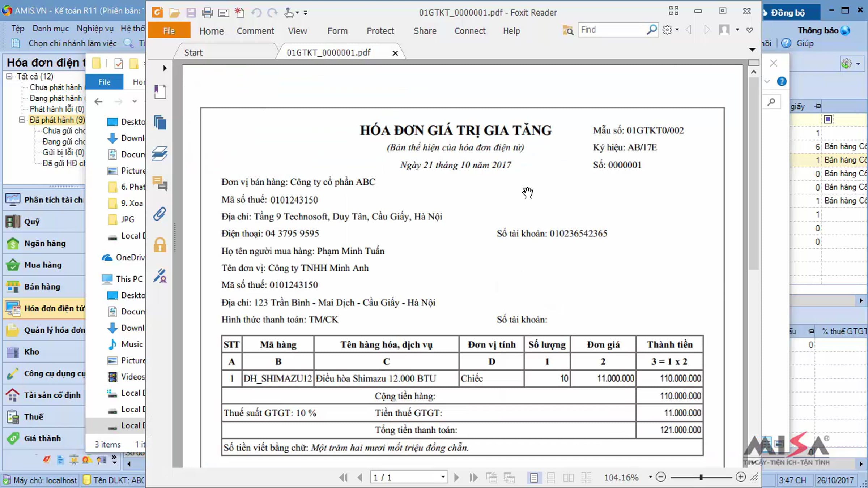The width and height of the screenshot is (868, 488).
Task: Show attachments panel paperclip icon
Action: pos(160,214)
